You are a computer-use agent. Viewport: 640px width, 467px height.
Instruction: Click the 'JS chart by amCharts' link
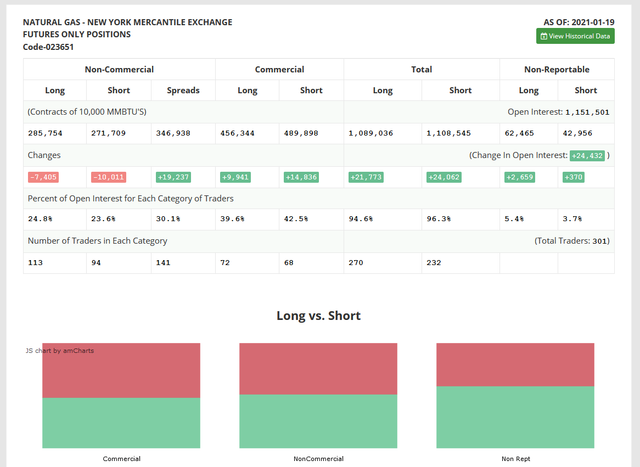click(x=60, y=351)
